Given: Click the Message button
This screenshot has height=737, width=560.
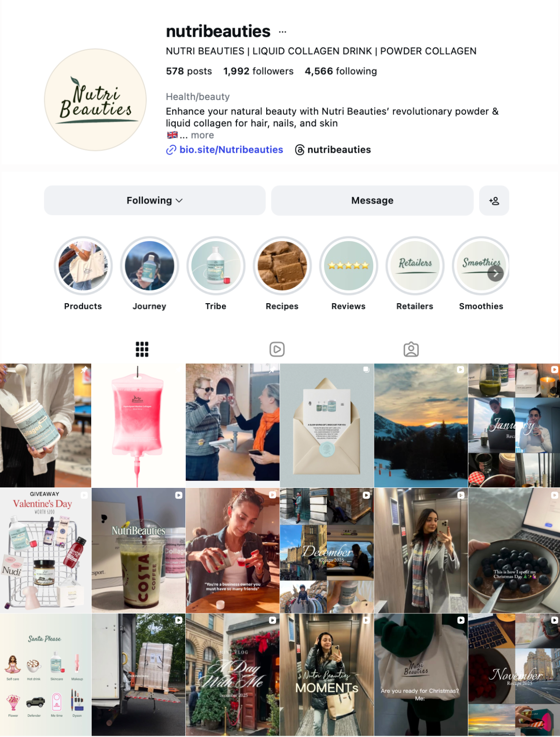Looking at the screenshot, I should tap(372, 201).
